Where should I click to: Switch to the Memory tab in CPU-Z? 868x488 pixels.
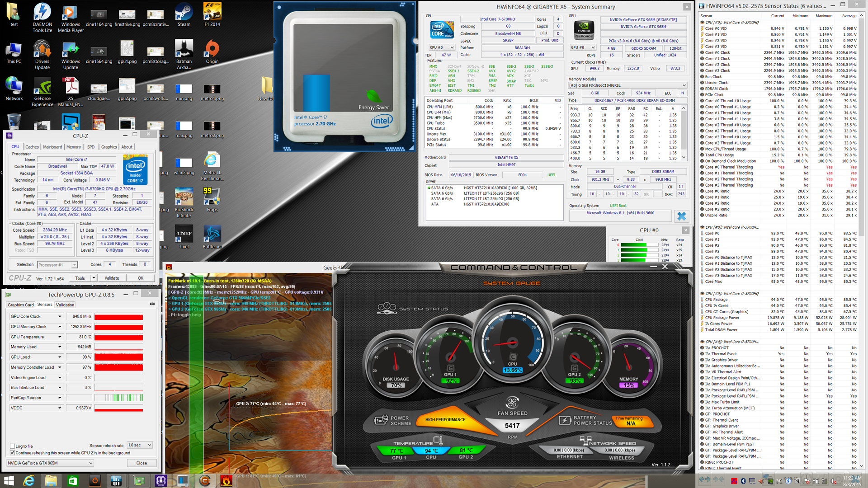(73, 147)
